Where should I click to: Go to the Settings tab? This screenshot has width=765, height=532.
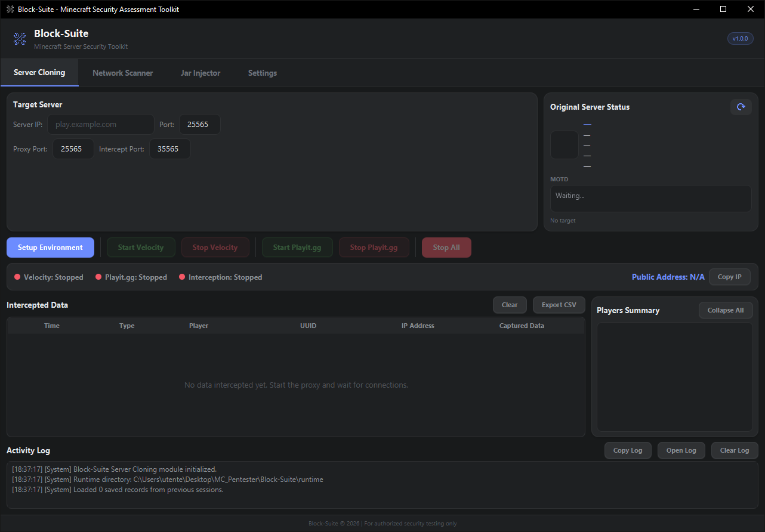pyautogui.click(x=263, y=73)
